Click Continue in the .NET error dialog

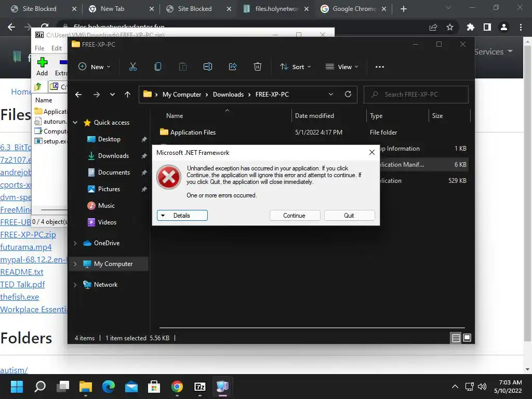pos(295,216)
